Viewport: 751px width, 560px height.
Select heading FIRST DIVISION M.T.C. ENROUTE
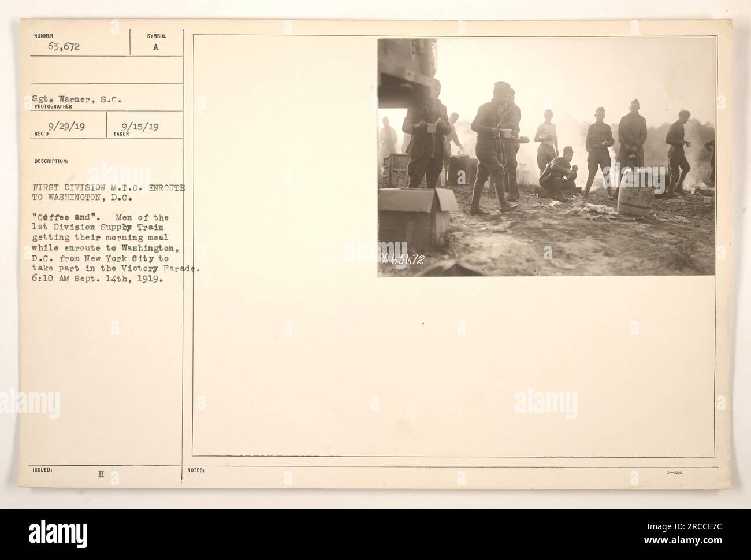pos(107,187)
